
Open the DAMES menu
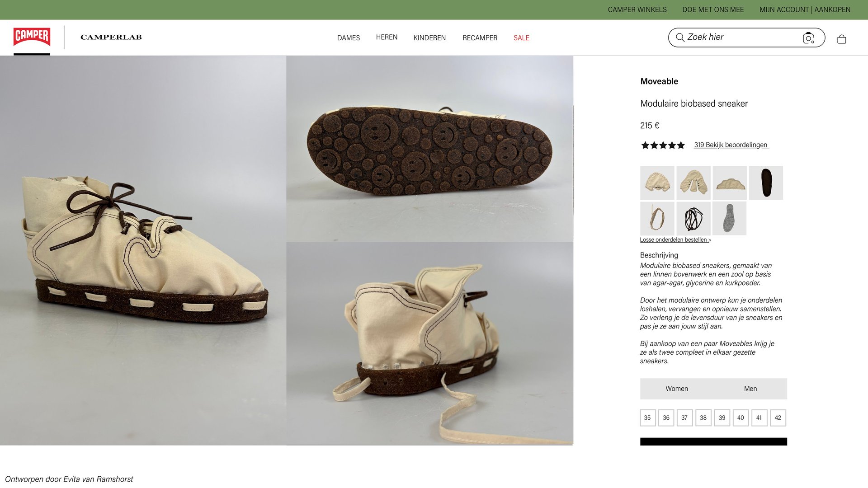(x=348, y=38)
